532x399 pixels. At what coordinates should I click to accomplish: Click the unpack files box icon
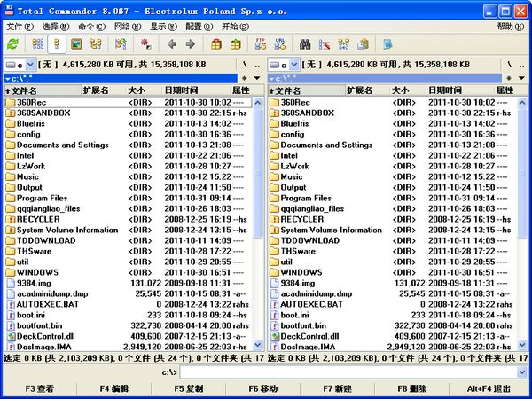236,44
